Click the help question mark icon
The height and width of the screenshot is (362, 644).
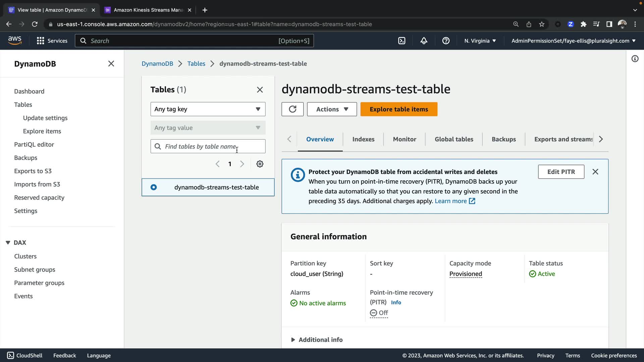(446, 41)
